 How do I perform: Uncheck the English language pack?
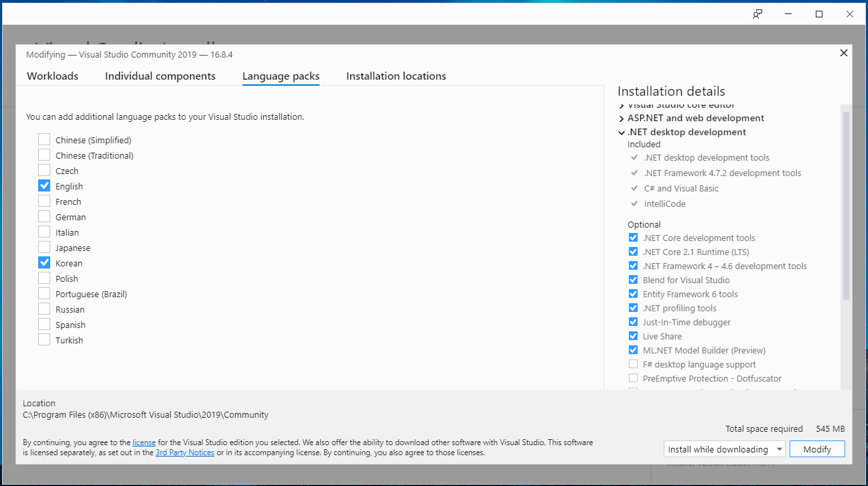[44, 186]
